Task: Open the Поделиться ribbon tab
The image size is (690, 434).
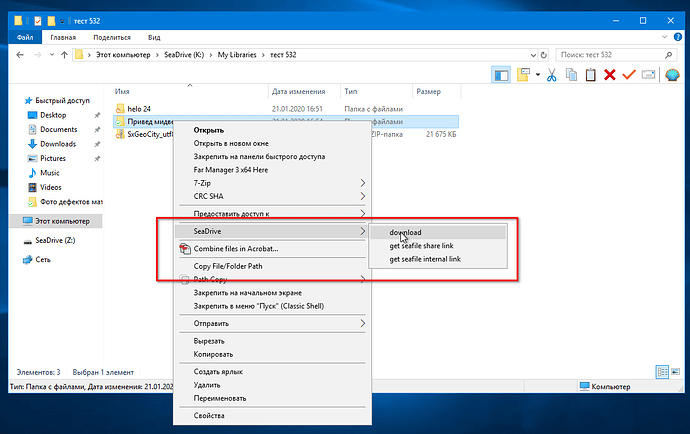Action: pos(112,37)
